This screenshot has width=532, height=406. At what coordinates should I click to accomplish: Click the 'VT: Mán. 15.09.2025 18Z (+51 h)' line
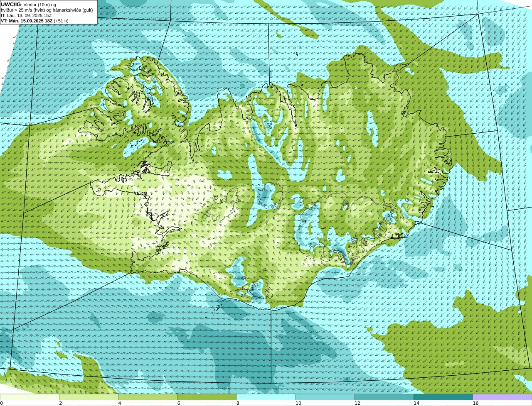[34, 21]
